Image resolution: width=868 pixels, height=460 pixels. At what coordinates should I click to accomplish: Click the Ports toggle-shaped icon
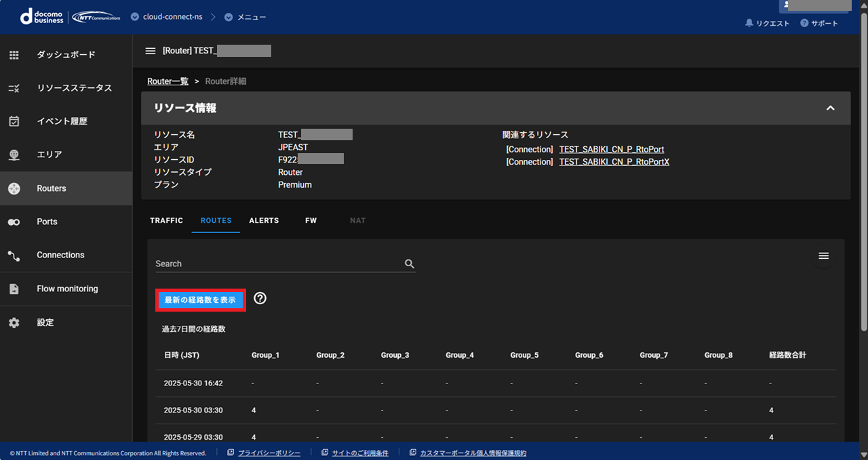coord(14,222)
